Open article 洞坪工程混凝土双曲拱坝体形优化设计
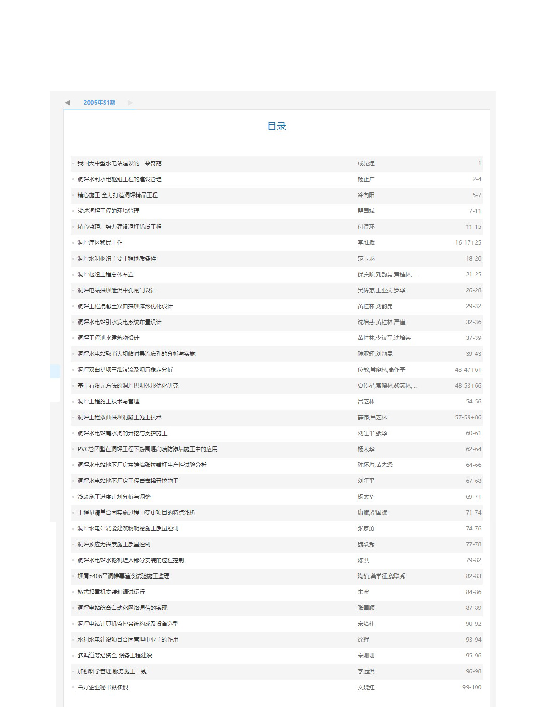This screenshot has width=560, height=728. pos(125,306)
